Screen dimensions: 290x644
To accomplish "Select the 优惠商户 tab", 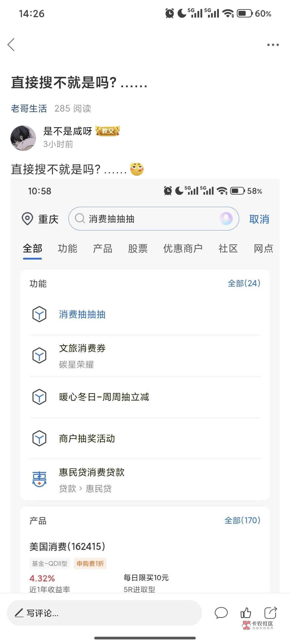I will [x=183, y=248].
